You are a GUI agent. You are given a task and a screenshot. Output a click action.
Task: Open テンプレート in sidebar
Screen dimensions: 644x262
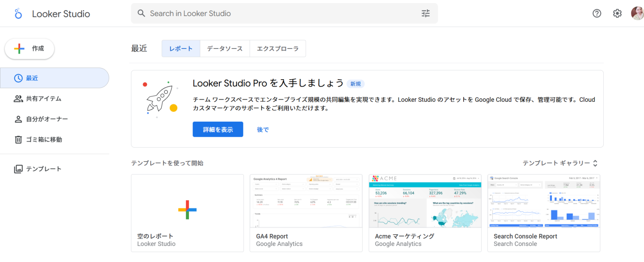[44, 169]
